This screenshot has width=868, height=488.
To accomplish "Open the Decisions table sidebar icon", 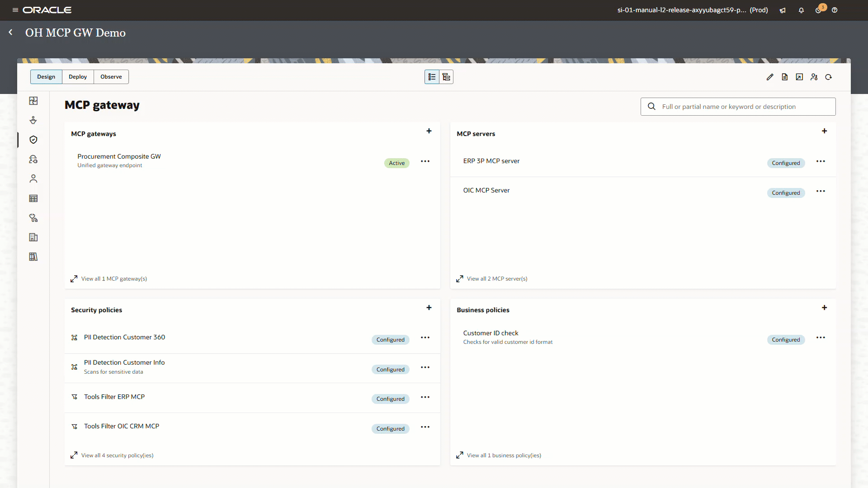I will coord(33,198).
